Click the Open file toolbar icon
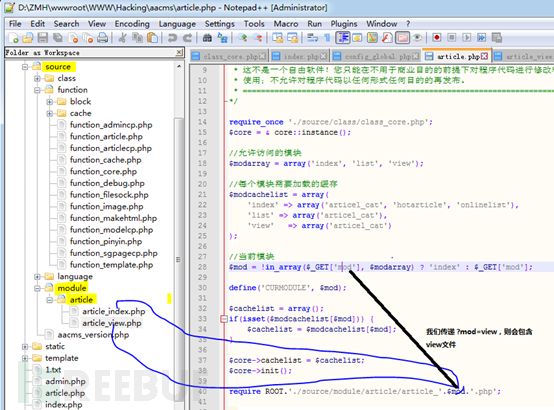Screen dimensions: 554x410 click(28, 37)
